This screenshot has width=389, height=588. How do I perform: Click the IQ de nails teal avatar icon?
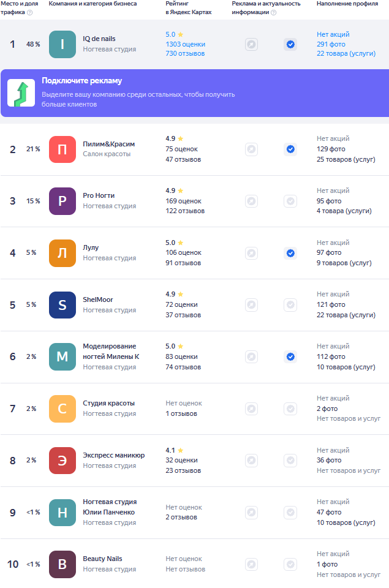pos(62,45)
